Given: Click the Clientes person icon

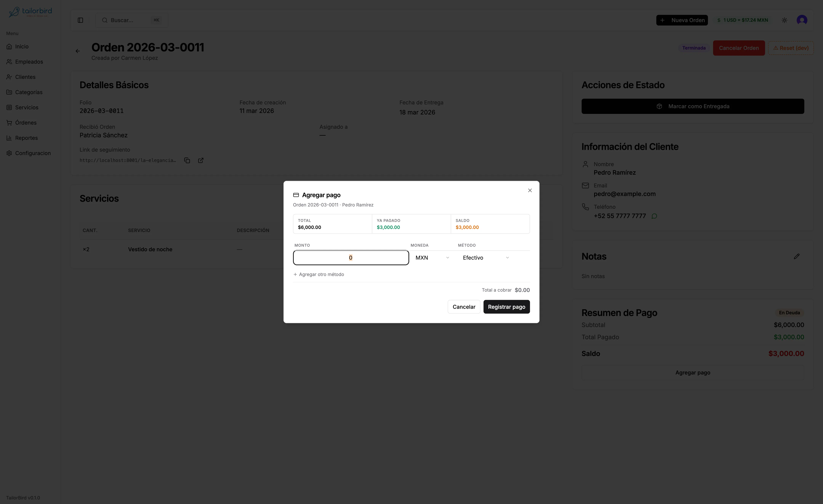Looking at the screenshot, I should click(9, 77).
